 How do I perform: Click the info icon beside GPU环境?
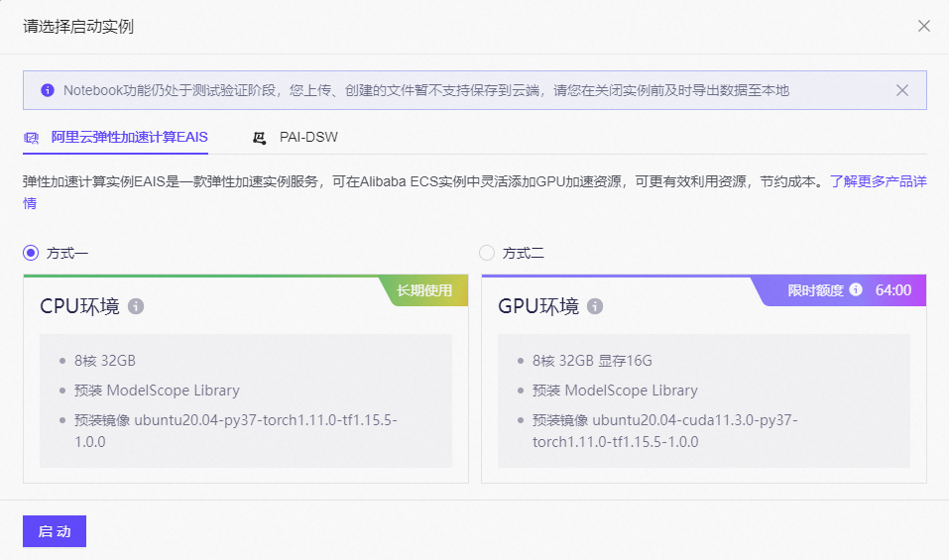(x=595, y=306)
